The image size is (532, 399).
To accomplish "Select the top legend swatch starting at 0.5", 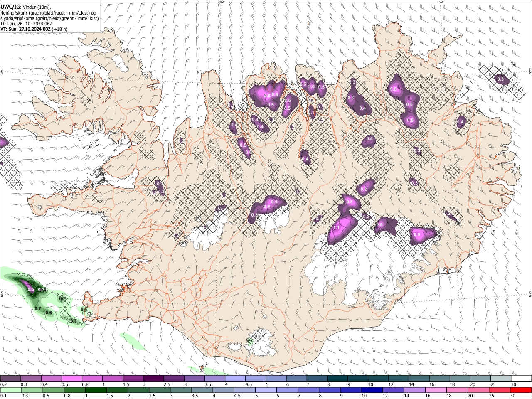I will 71,379.
